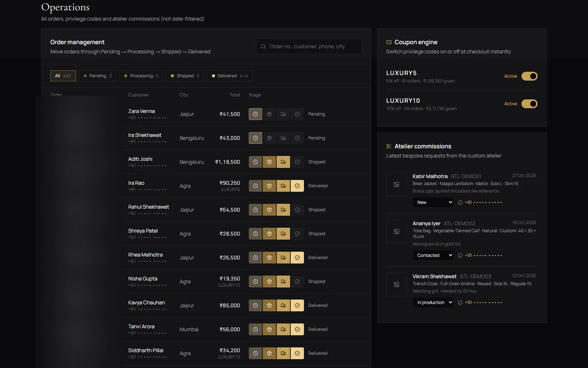588x368 pixels.
Task: Set Zara Verma's order to Processing stage
Action: (269, 114)
